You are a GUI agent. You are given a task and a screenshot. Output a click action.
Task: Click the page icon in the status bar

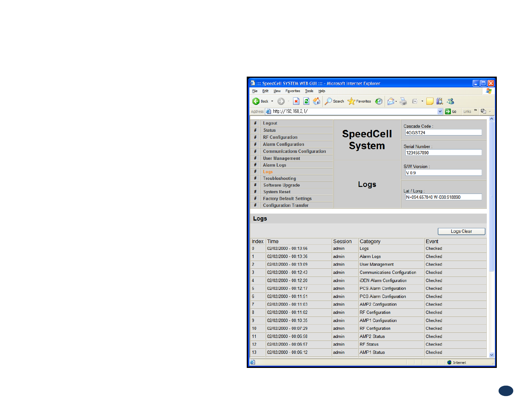click(252, 362)
